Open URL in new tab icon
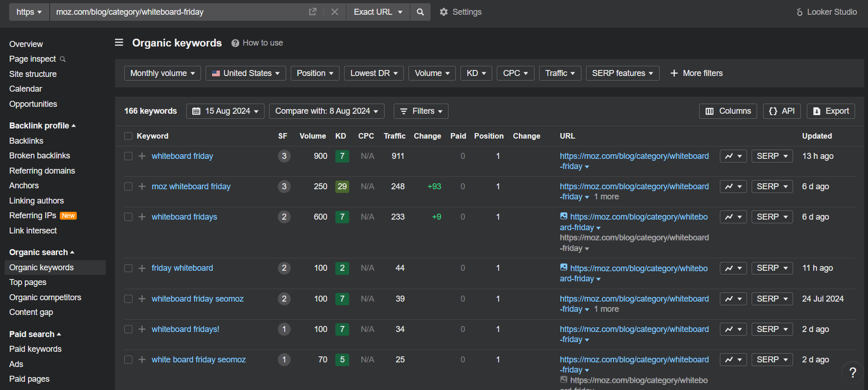Viewport: 868px width, 390px height. pos(313,12)
